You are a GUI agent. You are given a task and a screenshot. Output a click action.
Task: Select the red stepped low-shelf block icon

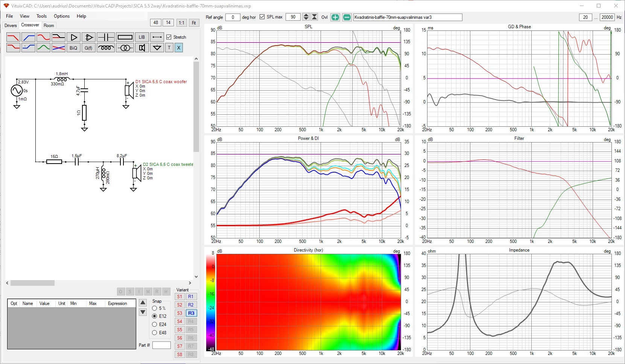(x=13, y=48)
